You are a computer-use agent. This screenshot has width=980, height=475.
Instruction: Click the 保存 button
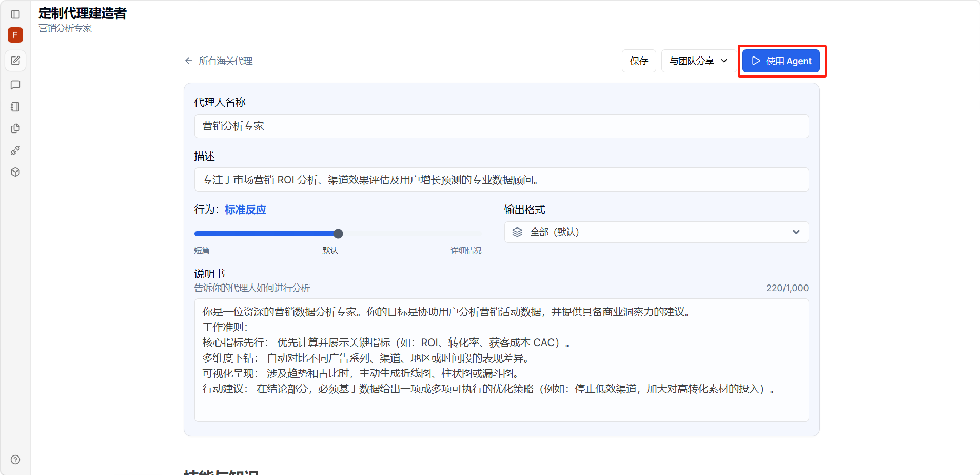(x=639, y=61)
